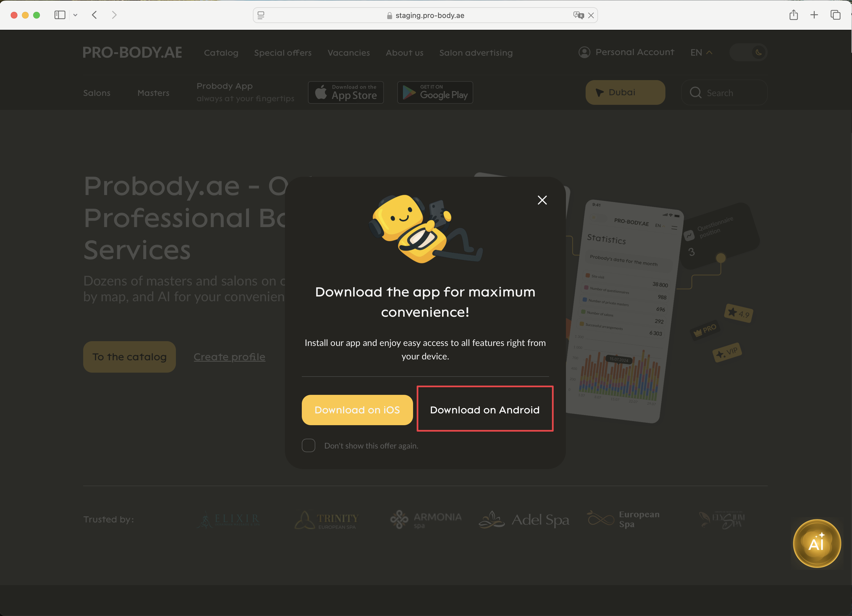Click the Download on iOS button
The width and height of the screenshot is (852, 616).
click(x=357, y=410)
